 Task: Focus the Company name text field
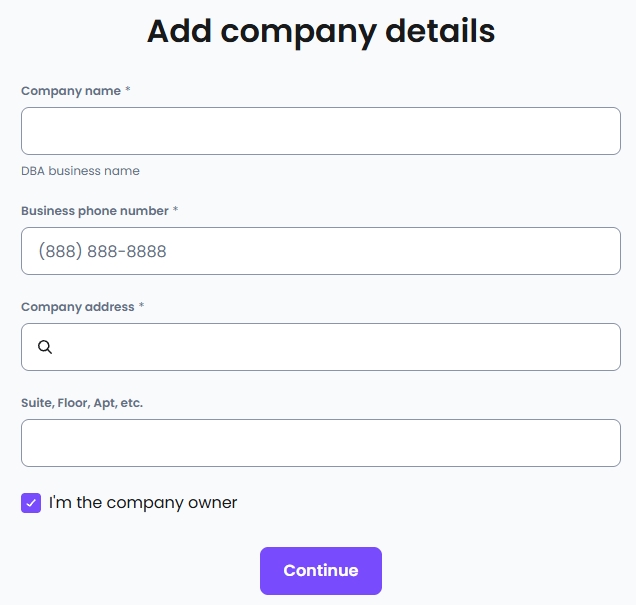(320, 131)
